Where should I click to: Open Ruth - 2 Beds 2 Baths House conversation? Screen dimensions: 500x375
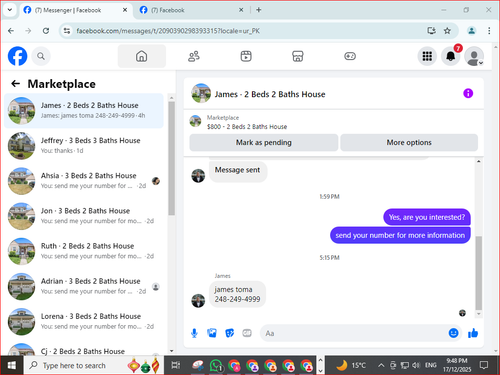pyautogui.click(x=84, y=251)
